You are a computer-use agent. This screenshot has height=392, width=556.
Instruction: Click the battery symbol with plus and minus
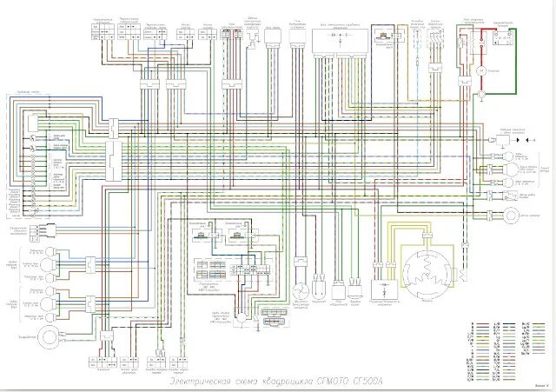point(504,38)
